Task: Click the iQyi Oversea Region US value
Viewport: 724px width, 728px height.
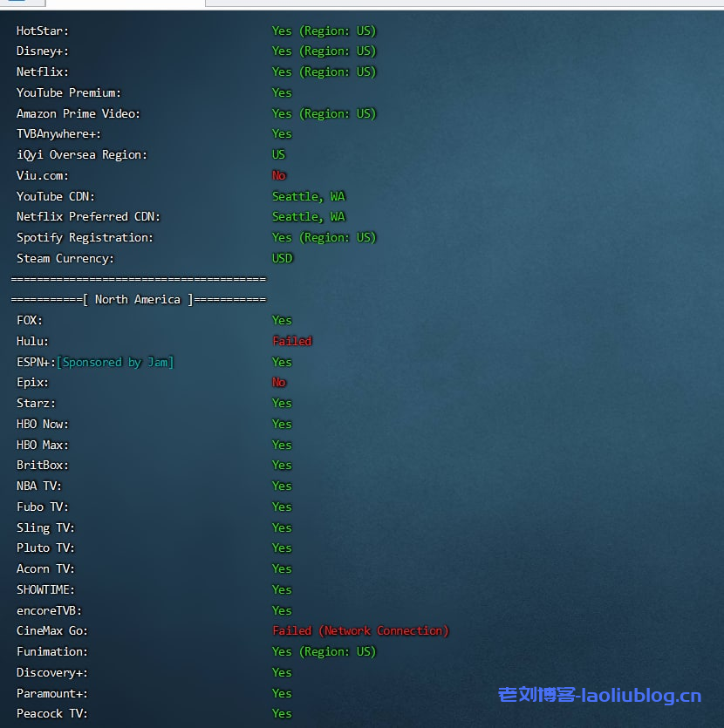Action: [x=279, y=154]
